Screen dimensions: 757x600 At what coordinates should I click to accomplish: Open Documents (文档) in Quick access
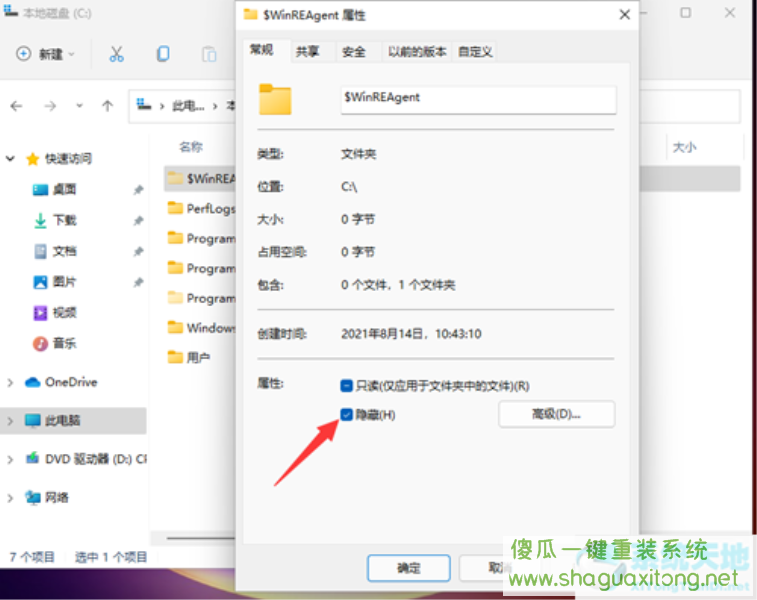55,251
